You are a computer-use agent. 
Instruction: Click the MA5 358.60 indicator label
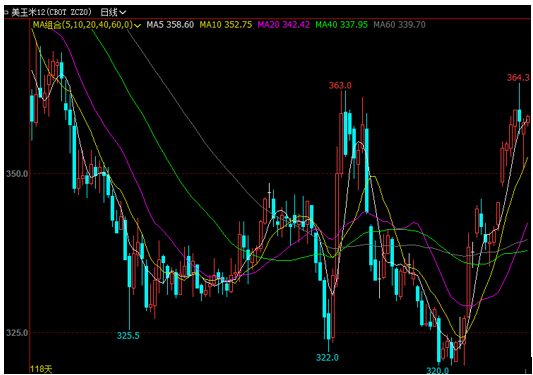click(x=170, y=25)
